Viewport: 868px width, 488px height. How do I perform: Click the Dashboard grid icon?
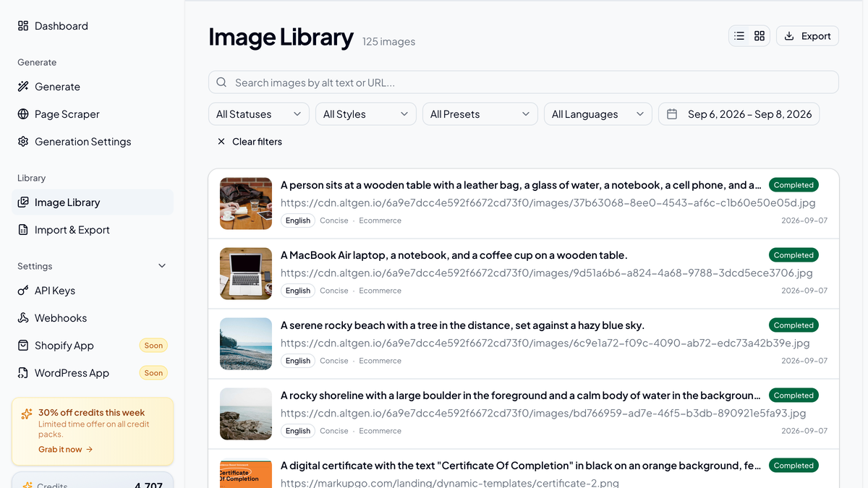tap(23, 26)
